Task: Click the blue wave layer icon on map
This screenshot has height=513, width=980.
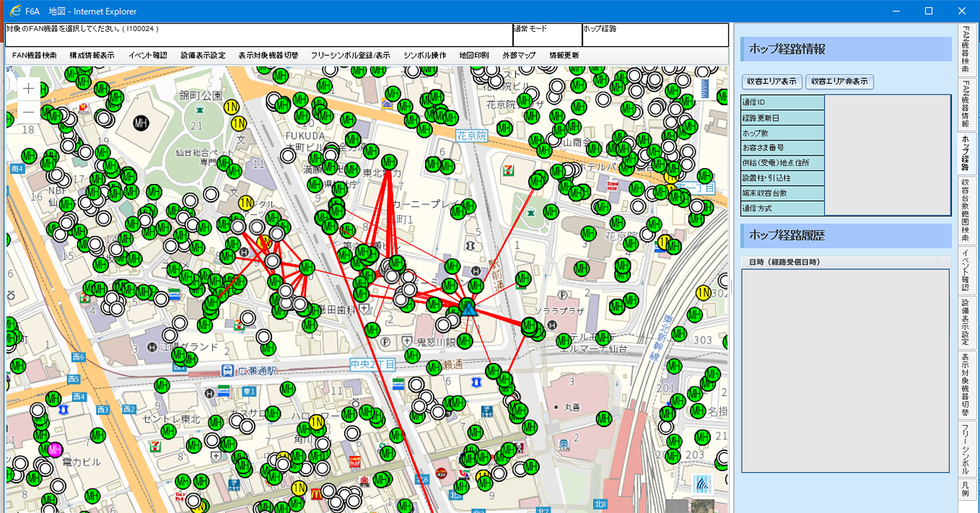Action: (702, 484)
